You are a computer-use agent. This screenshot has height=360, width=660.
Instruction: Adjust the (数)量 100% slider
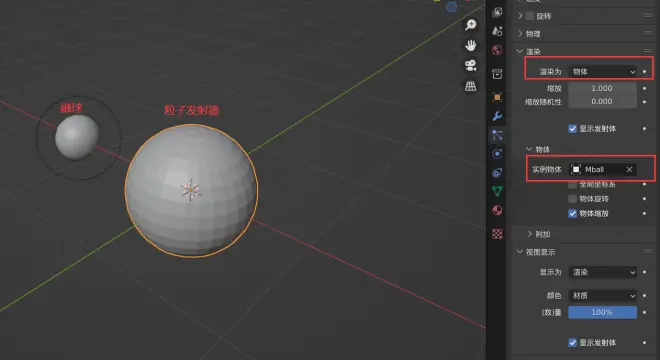[602, 312]
